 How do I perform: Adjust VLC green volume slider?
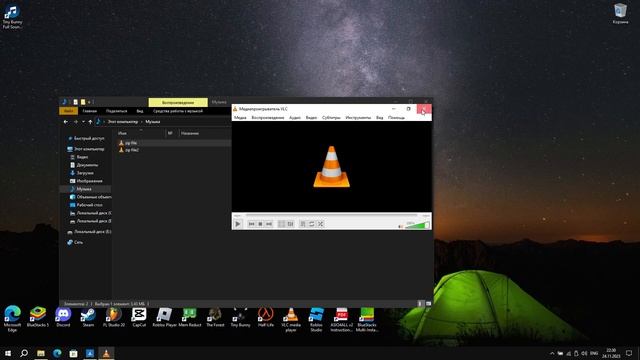click(x=417, y=225)
